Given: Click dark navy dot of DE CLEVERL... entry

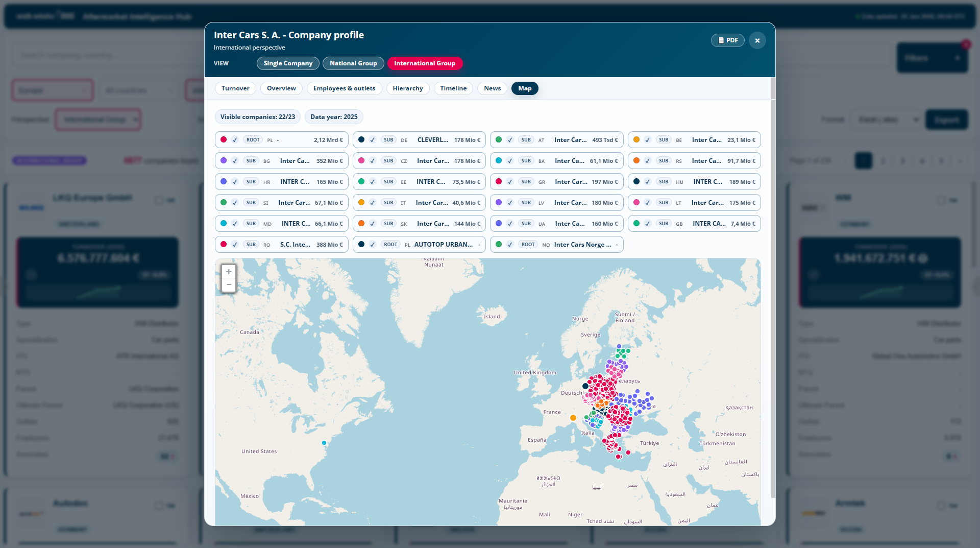Looking at the screenshot, I should pos(361,139).
